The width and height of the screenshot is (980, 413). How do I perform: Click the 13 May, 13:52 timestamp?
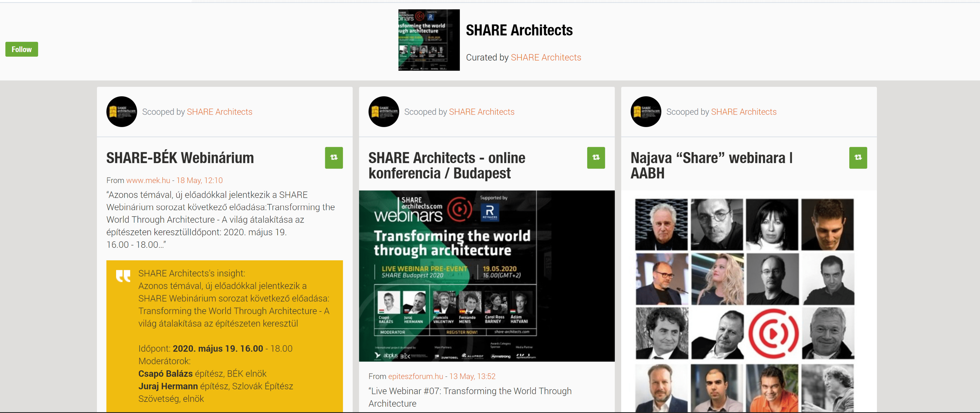pyautogui.click(x=472, y=376)
